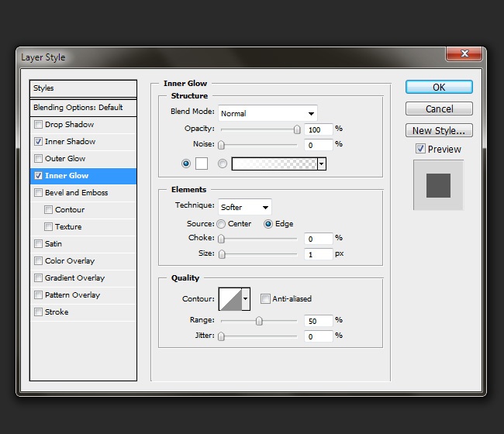Check the Texture sub-option box
The width and height of the screenshot is (504, 434).
point(48,227)
